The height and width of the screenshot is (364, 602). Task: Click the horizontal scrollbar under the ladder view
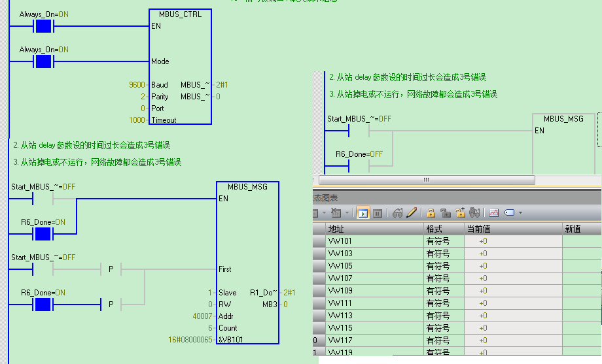[427, 180]
